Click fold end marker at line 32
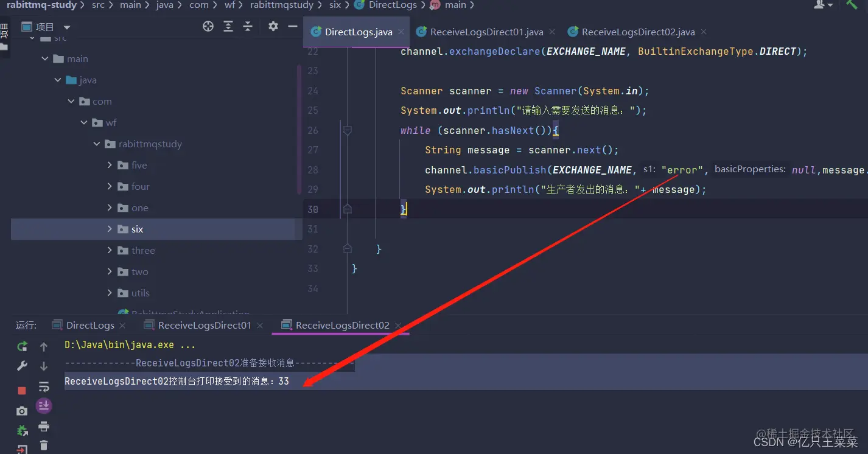Viewport: 868px width, 454px height. (x=348, y=249)
